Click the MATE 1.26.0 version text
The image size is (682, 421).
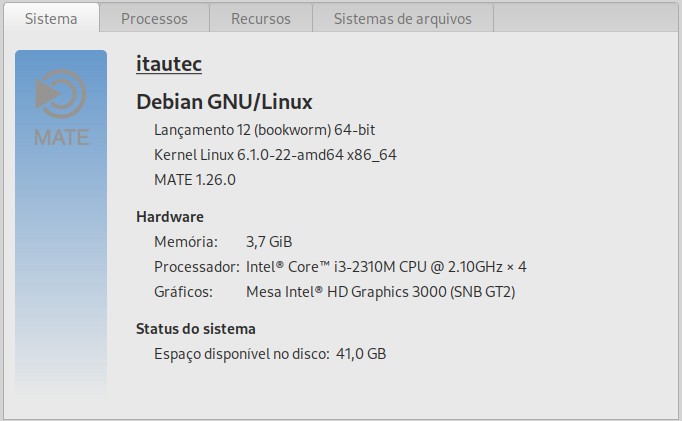[195, 180]
